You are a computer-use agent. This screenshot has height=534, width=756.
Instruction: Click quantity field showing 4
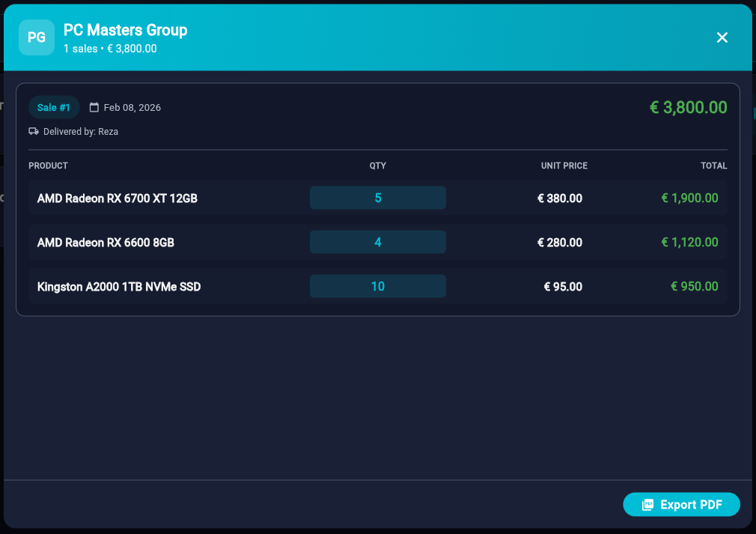(378, 242)
